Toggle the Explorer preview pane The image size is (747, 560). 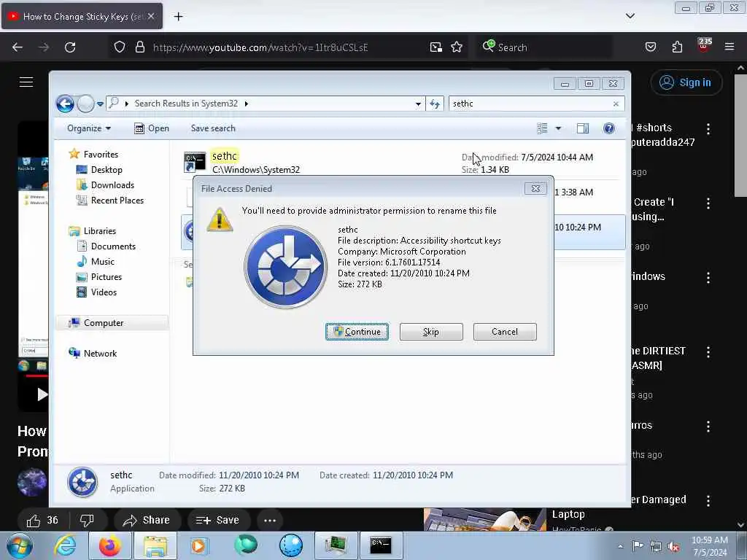click(583, 128)
